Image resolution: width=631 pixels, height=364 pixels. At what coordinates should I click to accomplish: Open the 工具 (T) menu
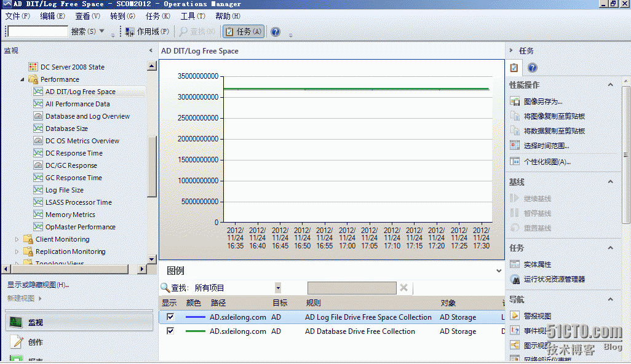click(192, 16)
